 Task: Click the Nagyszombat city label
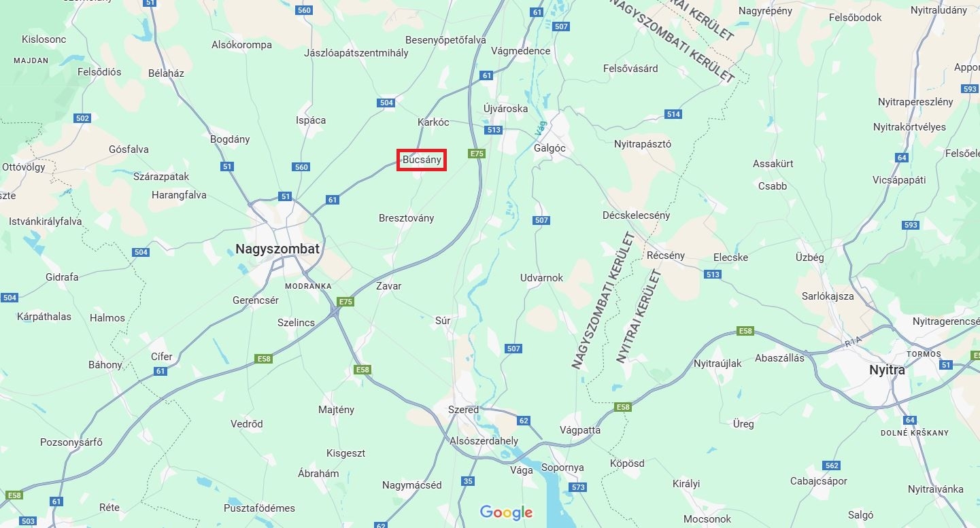click(x=277, y=249)
